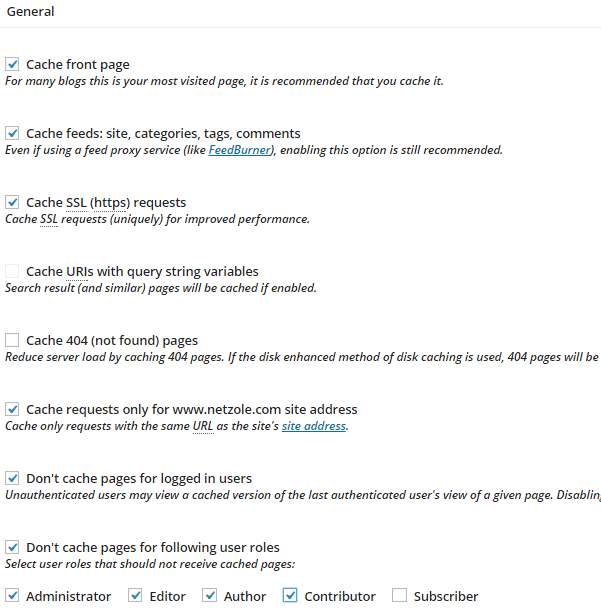Uncheck the Editor role checkbox
The width and height of the screenshot is (601, 611).
[136, 596]
